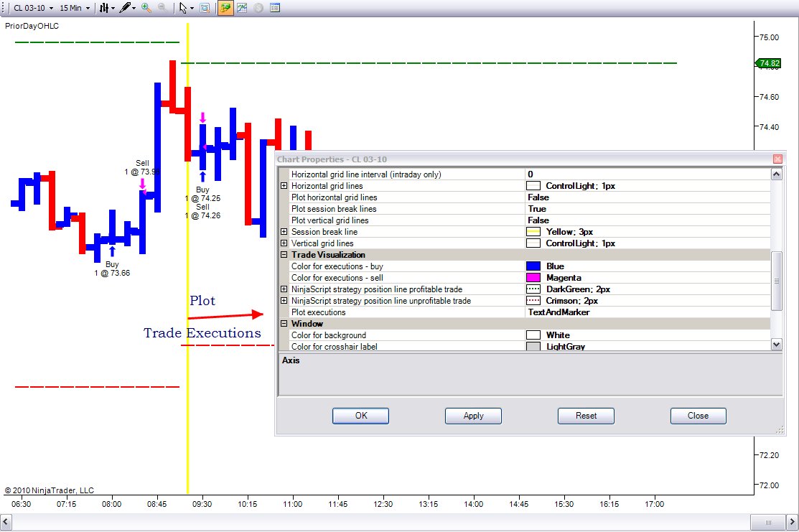
Task: Click the 'Sell 1 @ 74.26' execution text
Action: (202, 212)
